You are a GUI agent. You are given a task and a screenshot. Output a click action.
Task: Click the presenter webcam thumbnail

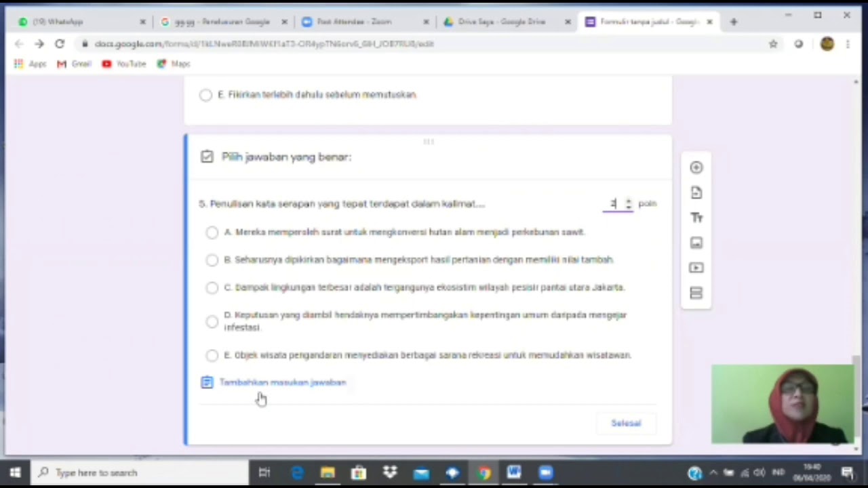tap(783, 404)
